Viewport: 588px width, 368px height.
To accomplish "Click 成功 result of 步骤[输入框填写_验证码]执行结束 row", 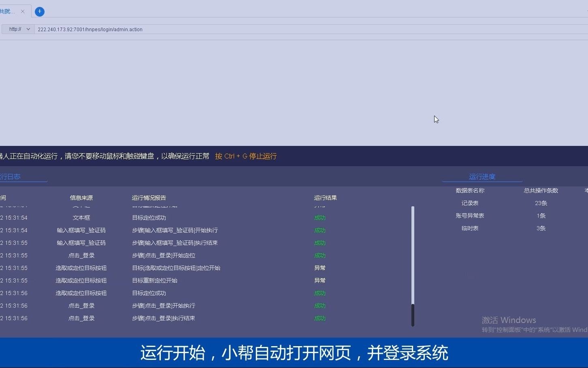I will pos(320,243).
